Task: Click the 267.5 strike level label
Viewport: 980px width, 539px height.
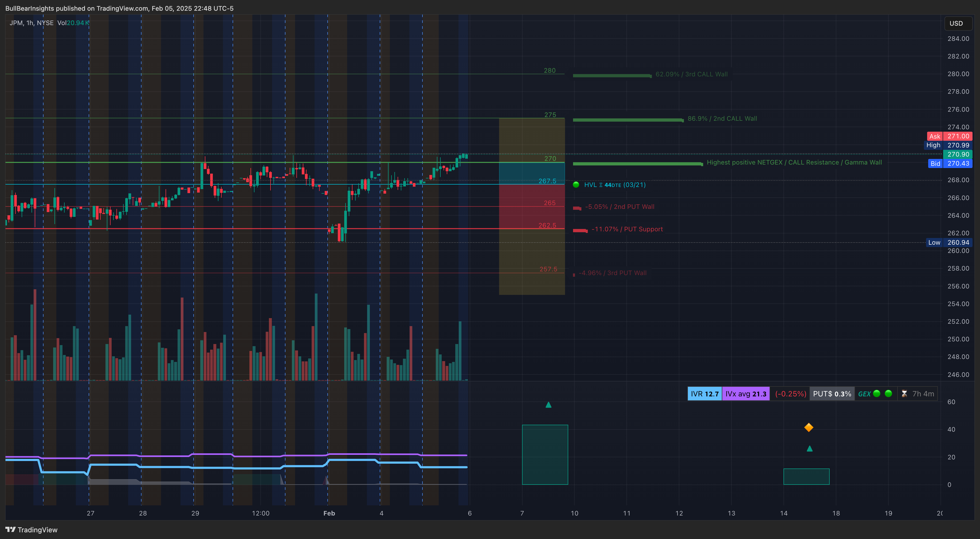Action: (547, 181)
